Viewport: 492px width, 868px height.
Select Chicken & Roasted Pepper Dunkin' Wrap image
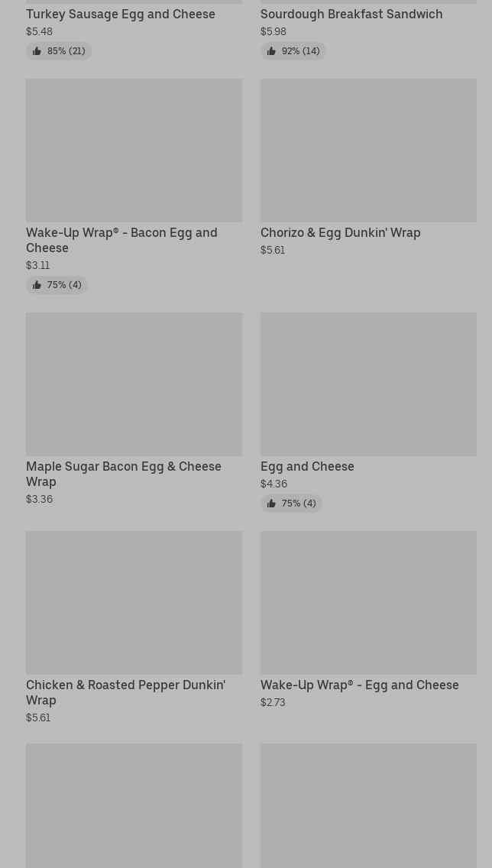pyautogui.click(x=134, y=603)
